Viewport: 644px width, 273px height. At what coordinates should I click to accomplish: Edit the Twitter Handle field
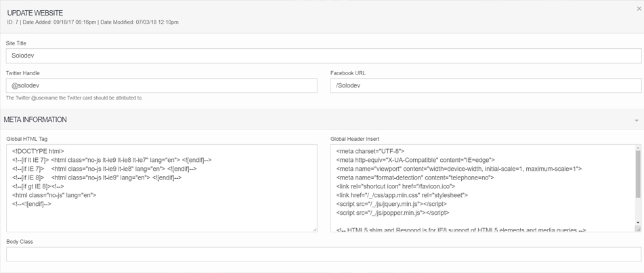[x=162, y=85]
